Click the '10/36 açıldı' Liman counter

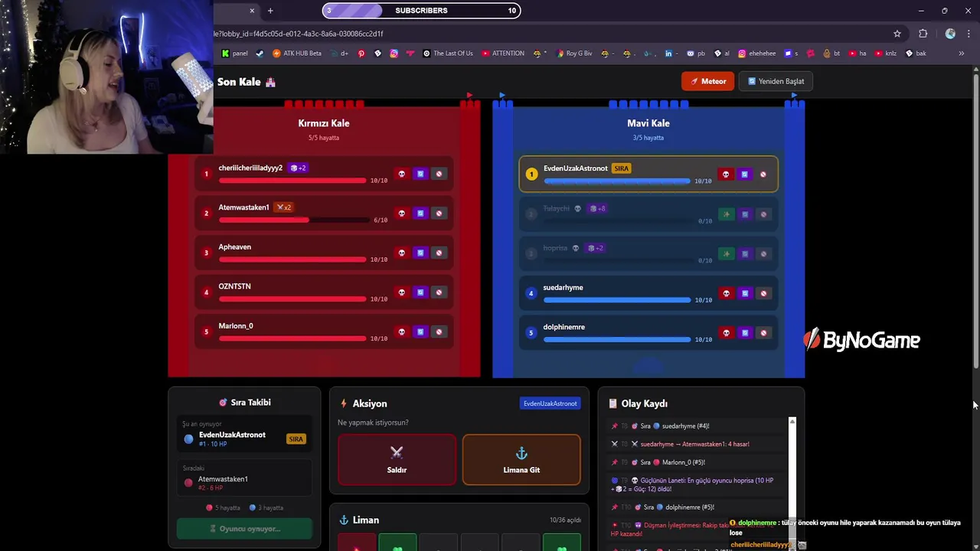(565, 520)
